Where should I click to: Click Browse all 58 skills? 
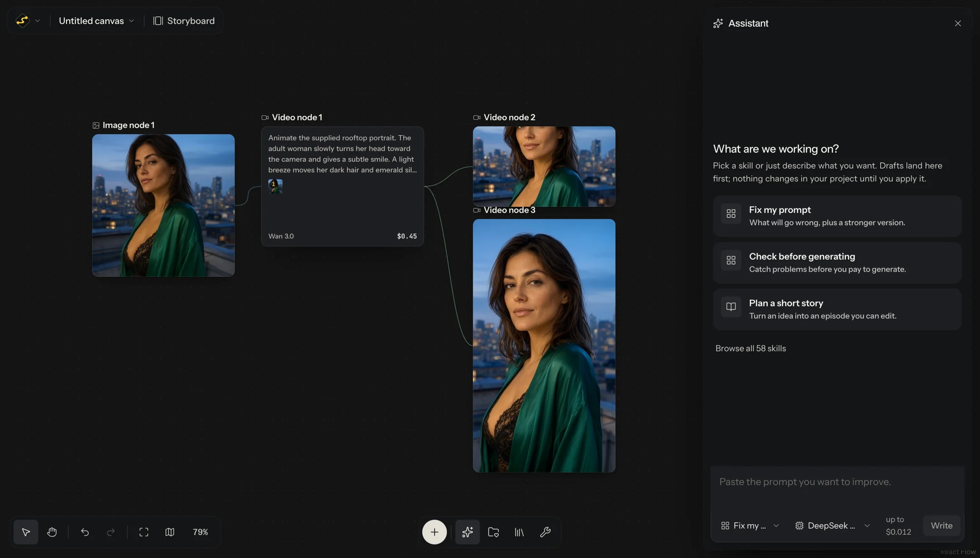[x=750, y=348]
